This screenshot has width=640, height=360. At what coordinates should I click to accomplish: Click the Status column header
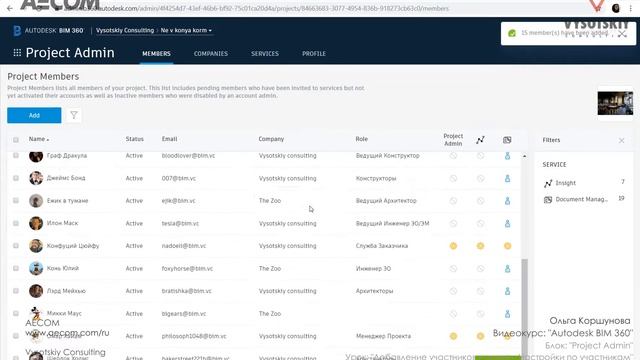[135, 139]
